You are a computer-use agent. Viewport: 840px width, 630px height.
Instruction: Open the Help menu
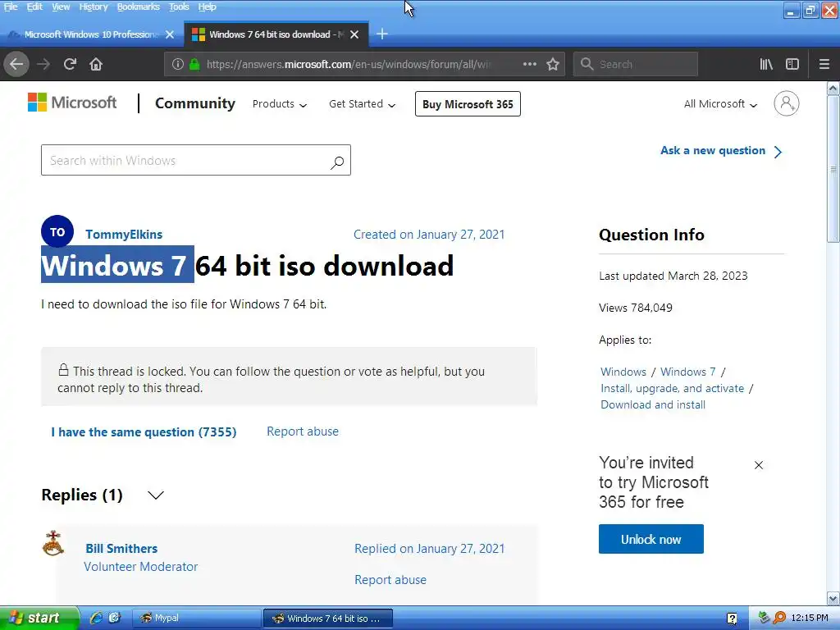[207, 7]
